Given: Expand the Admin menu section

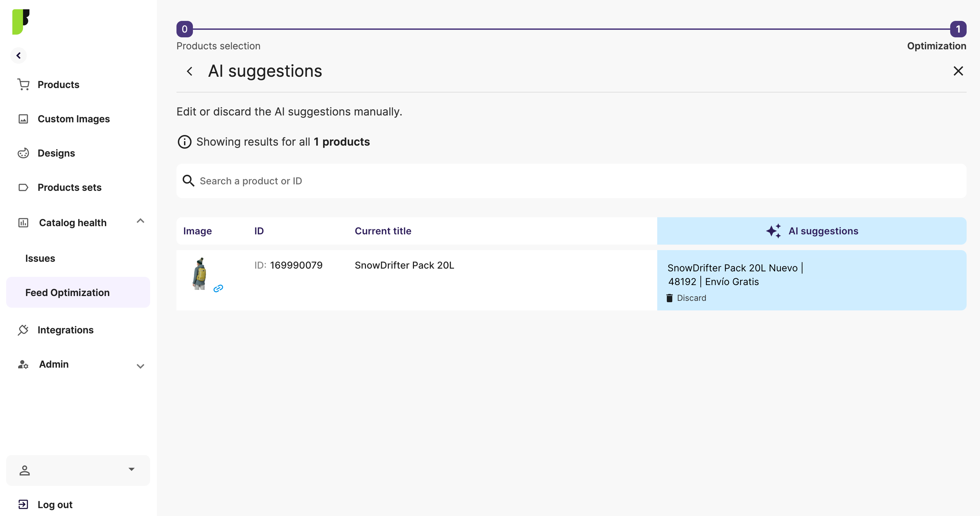Looking at the screenshot, I should pyautogui.click(x=140, y=366).
